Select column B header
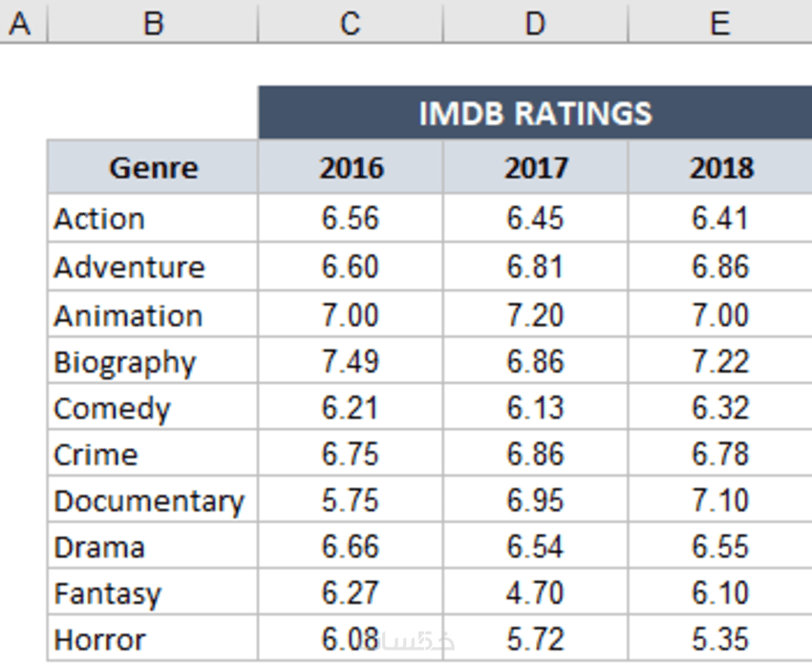This screenshot has width=812, height=664. [x=153, y=21]
